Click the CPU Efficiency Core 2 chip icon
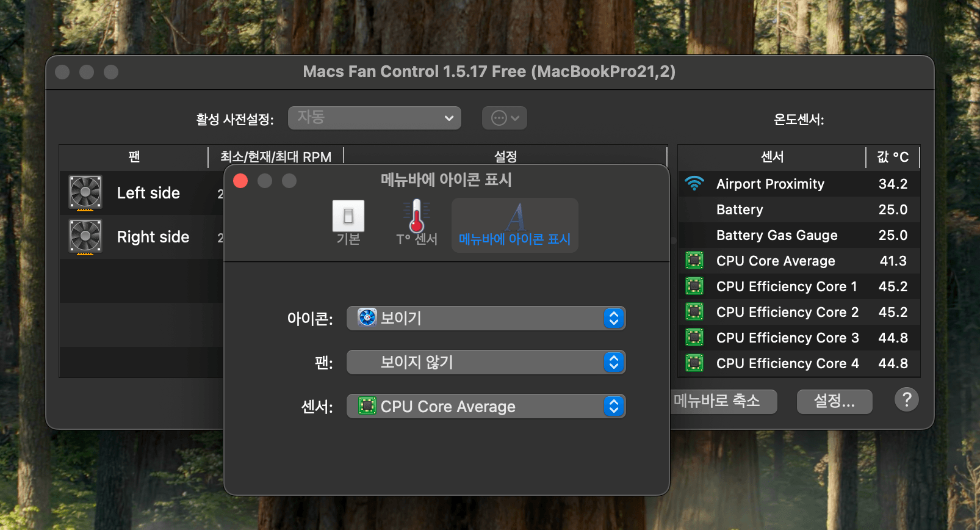This screenshot has height=530, width=980. 694,312
